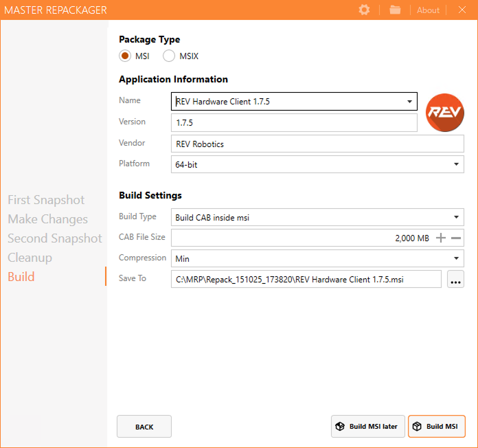Click the REV application logo
The width and height of the screenshot is (478, 448).
click(444, 112)
